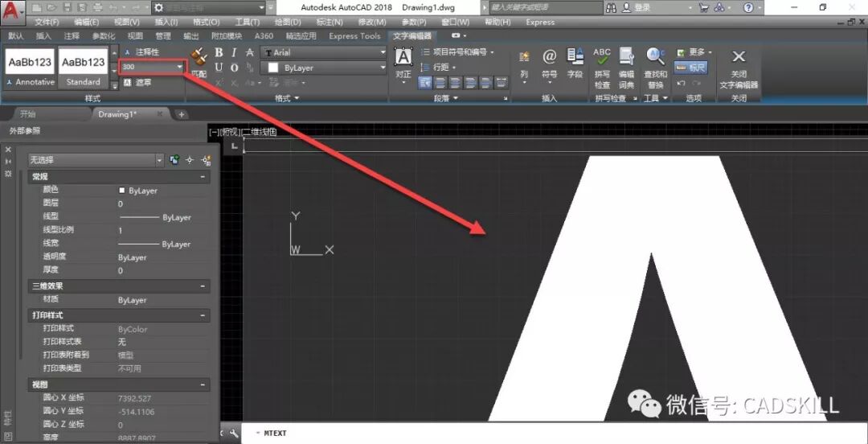This screenshot has width=868, height=444.
Task: Click the Sign In (登录) button
Action: [636, 8]
